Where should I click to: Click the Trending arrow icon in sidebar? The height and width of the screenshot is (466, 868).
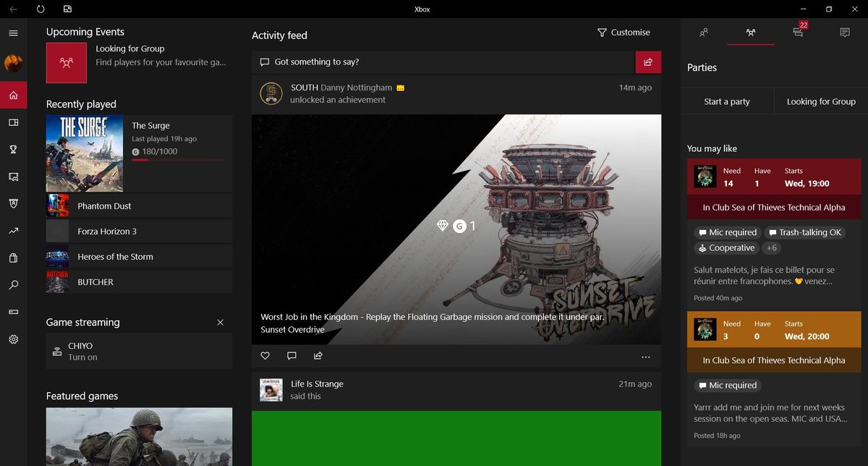click(13, 230)
